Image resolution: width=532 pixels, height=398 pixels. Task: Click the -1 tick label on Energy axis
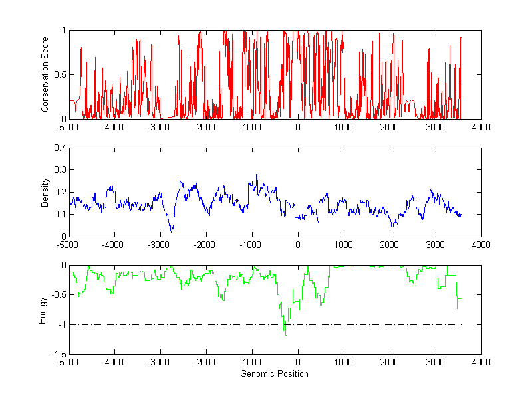tap(61, 325)
